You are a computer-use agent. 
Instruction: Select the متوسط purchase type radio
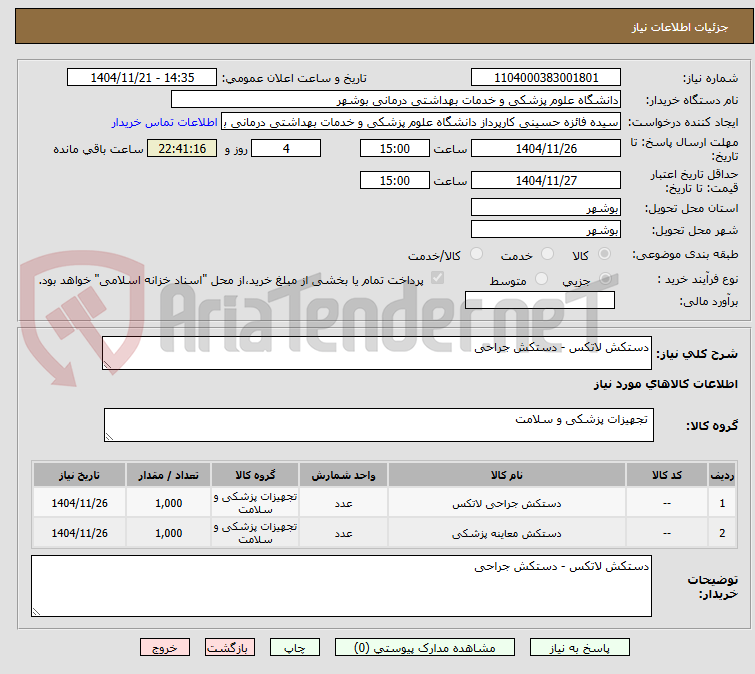[542, 279]
